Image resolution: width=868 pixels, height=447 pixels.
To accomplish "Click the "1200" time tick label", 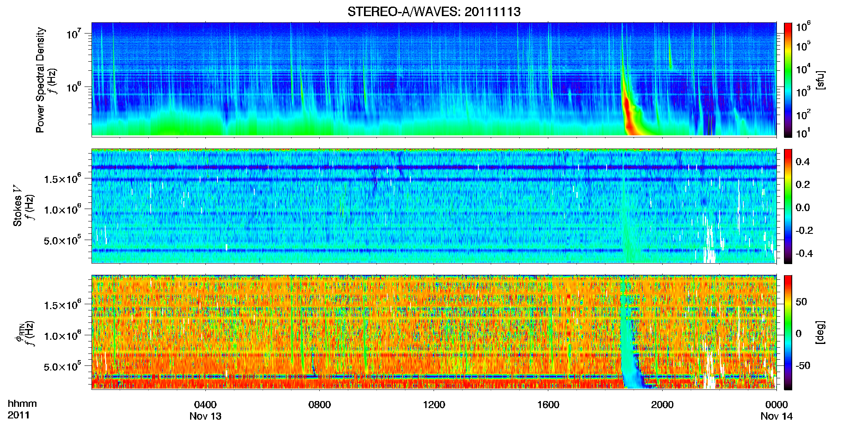I will tap(434, 404).
